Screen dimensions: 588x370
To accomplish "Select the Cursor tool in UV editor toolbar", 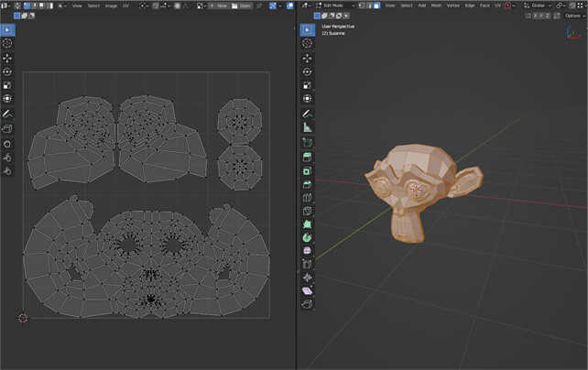I will coord(7,43).
